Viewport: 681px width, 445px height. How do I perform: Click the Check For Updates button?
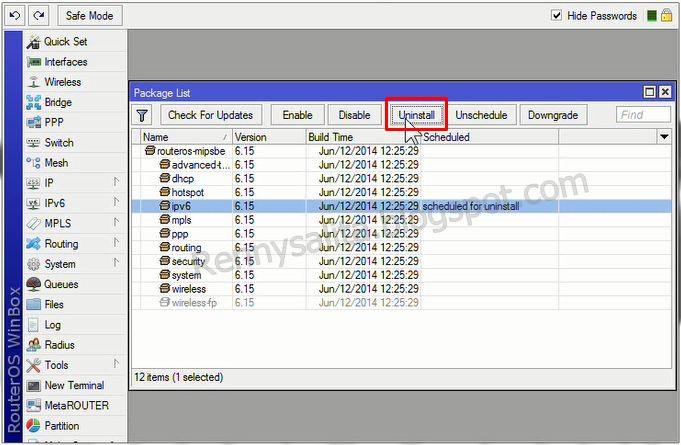tap(211, 115)
